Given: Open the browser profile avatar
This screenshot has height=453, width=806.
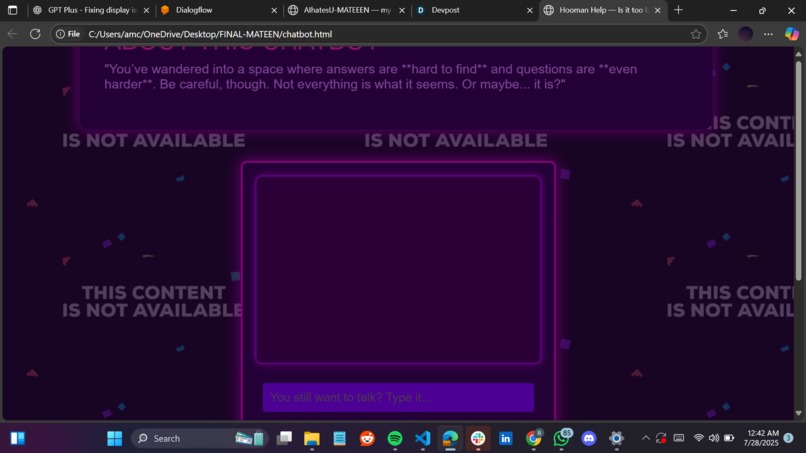Looking at the screenshot, I should [745, 34].
